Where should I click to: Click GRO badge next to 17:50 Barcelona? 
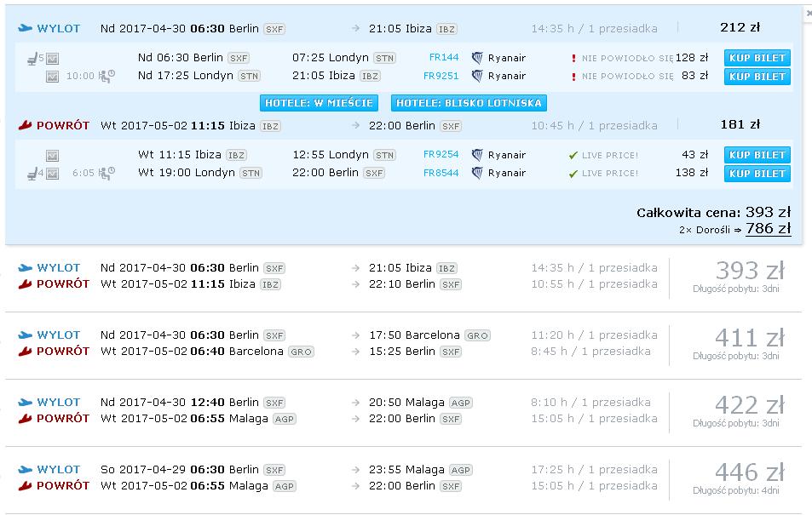coord(477,335)
